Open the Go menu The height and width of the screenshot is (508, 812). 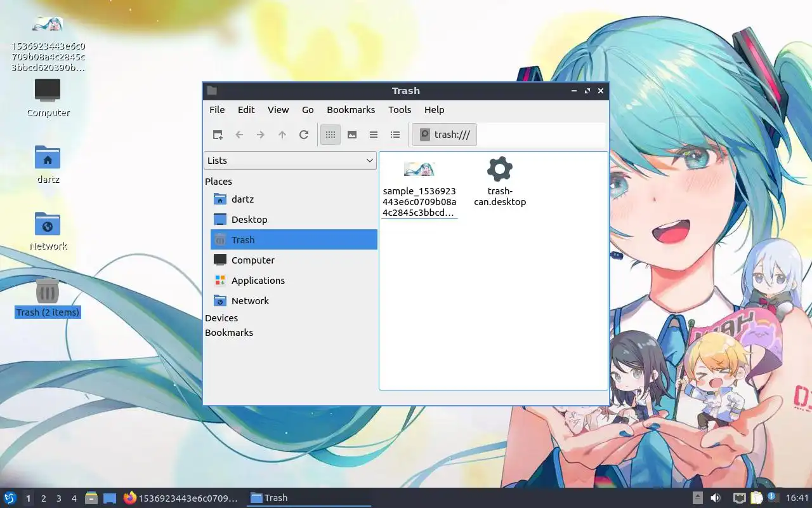click(x=308, y=110)
